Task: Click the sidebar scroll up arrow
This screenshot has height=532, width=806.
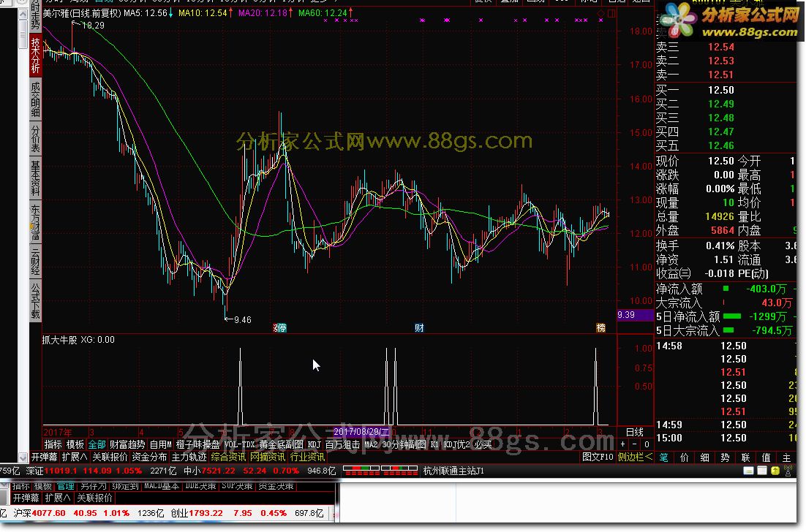Action: [23, 15]
